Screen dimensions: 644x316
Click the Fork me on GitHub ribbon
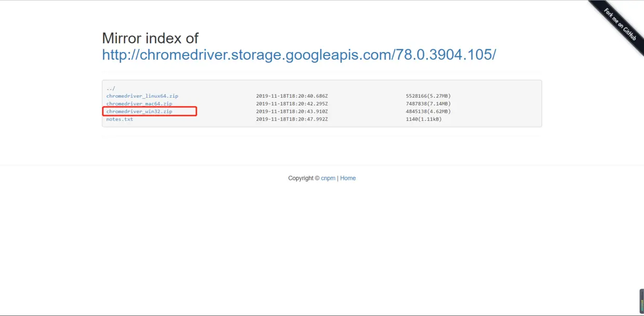pos(620,25)
